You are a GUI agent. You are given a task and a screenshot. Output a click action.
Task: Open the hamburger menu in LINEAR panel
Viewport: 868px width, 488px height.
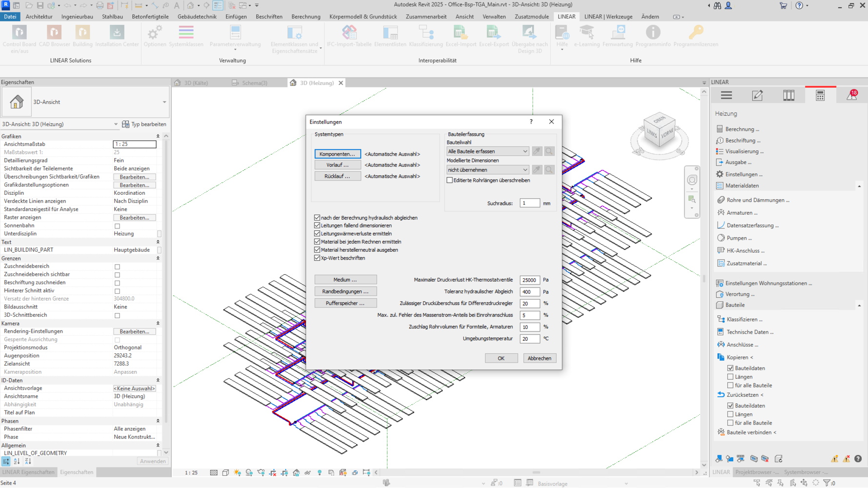(x=726, y=96)
